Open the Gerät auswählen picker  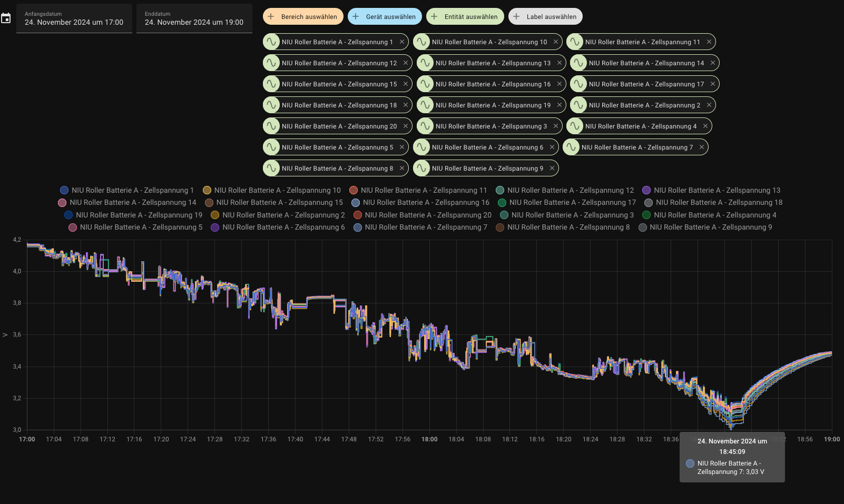coord(385,16)
